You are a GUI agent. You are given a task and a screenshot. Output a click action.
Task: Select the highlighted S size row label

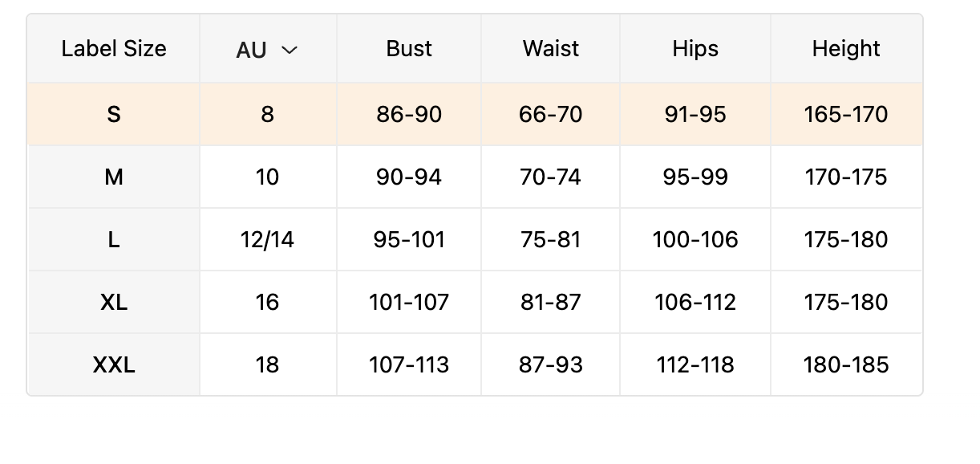[x=114, y=115]
